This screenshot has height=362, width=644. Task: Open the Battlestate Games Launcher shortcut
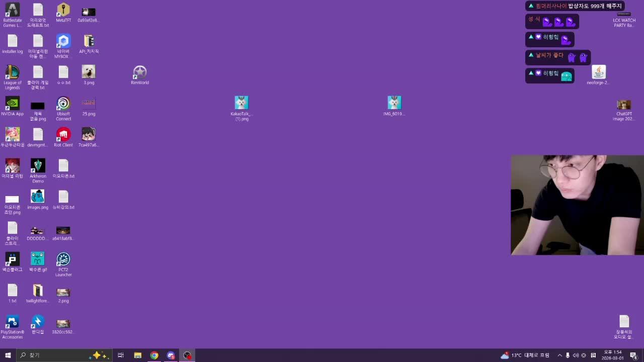(12, 15)
